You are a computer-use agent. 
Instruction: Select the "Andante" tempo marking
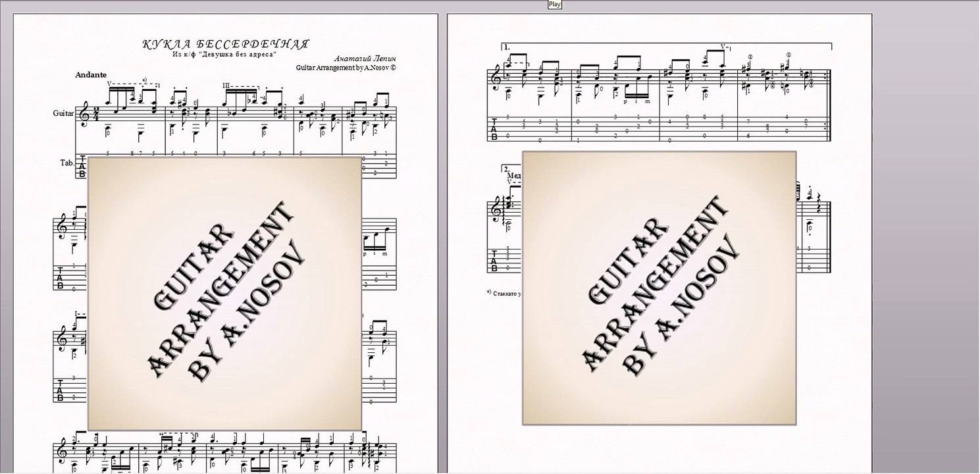click(x=91, y=75)
